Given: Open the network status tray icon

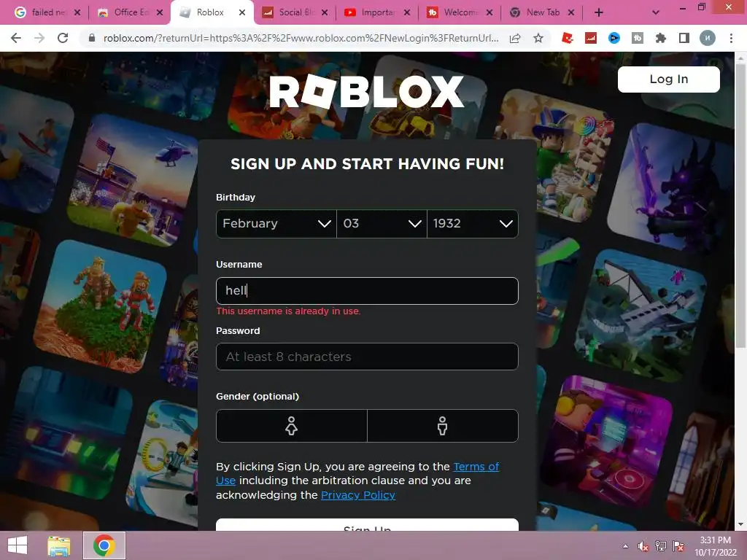Looking at the screenshot, I should coord(661,546).
